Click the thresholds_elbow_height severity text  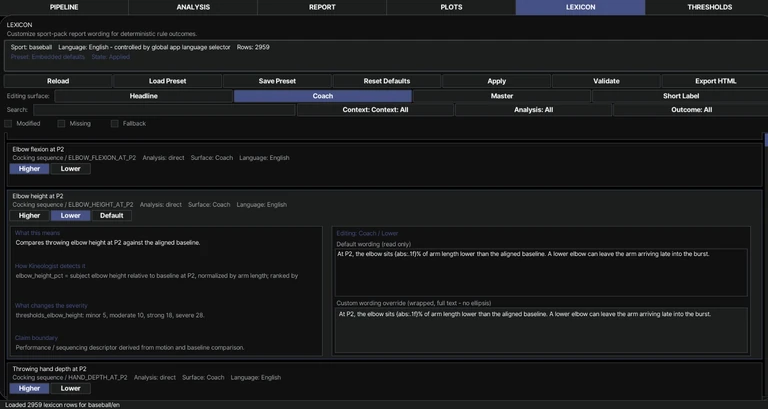(110, 315)
